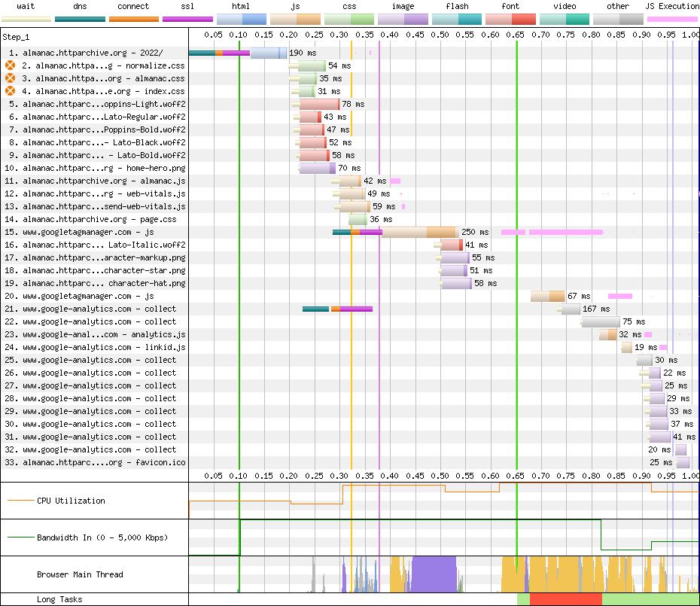Click the ssl legend color swatch

click(187, 18)
